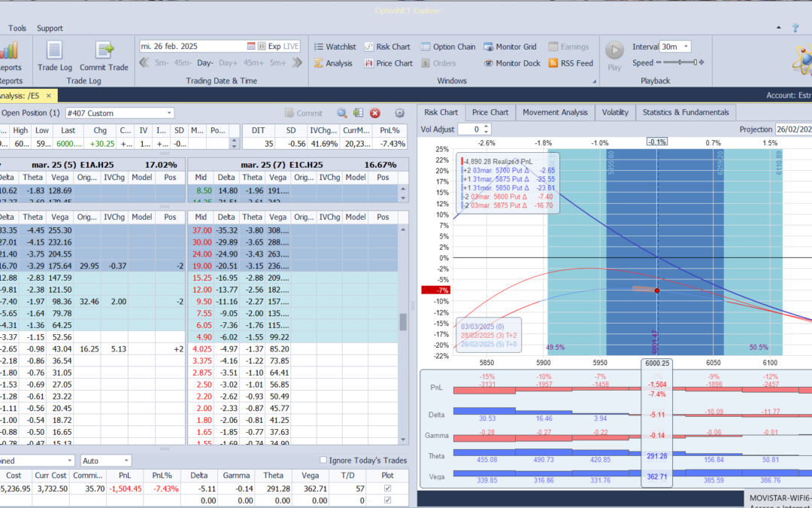Close the Analysis: /ES tab
Image resolution: width=812 pixels, height=508 pixels.
coord(49,96)
